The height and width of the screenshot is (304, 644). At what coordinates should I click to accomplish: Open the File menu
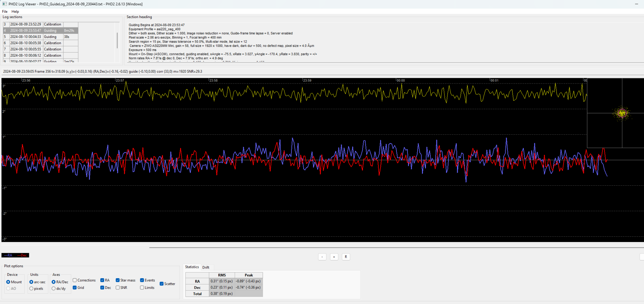click(5, 11)
